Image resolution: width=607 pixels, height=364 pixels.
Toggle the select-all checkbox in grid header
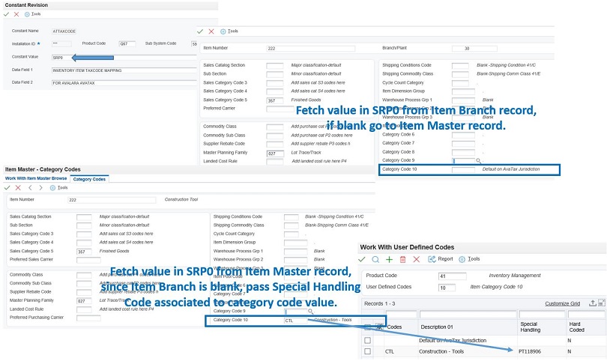tap(367, 326)
